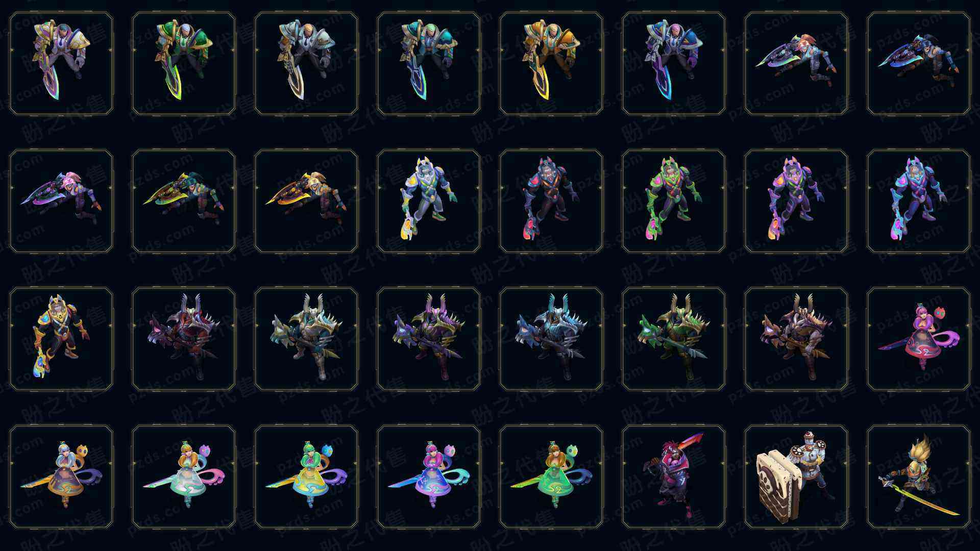Select the purple and gold knight skin

point(61,64)
